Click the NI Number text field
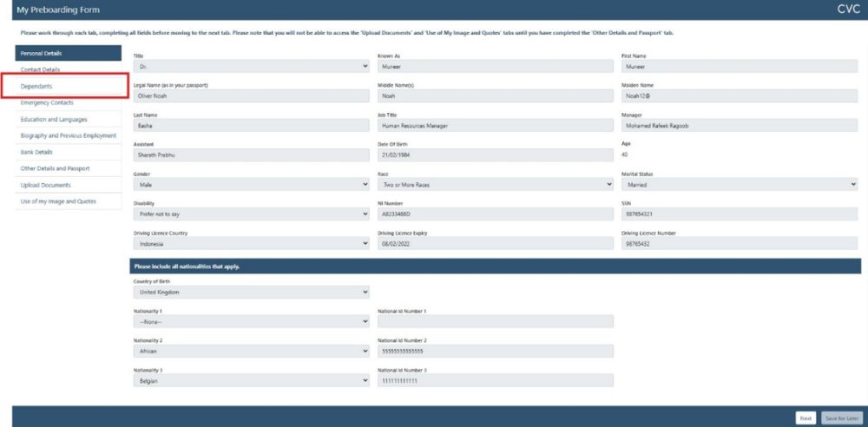This screenshot has width=868, height=434. pos(496,214)
